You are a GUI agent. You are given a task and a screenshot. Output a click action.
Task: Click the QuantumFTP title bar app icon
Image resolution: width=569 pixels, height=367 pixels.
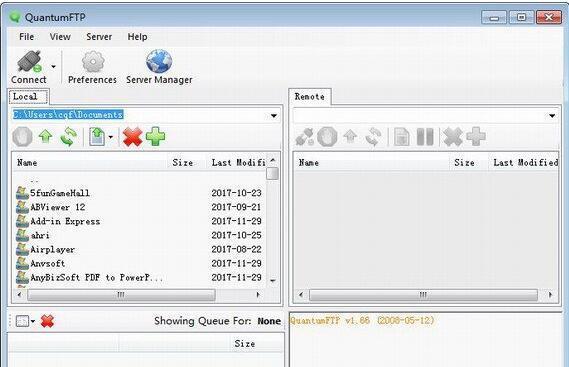pyautogui.click(x=15, y=17)
